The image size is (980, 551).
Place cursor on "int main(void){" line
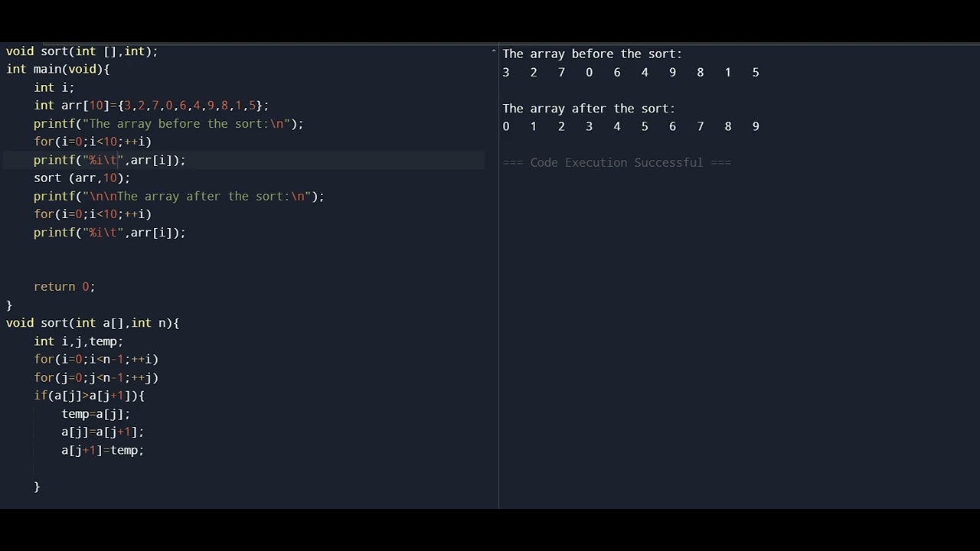[58, 69]
